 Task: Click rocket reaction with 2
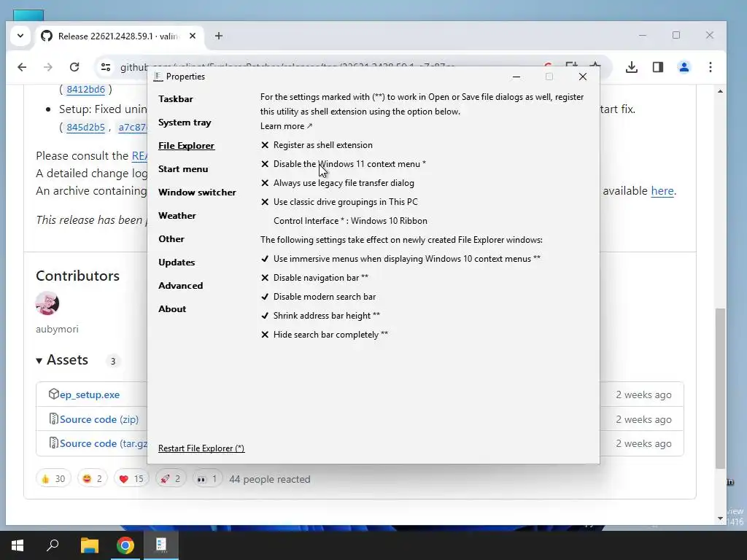[x=171, y=478]
